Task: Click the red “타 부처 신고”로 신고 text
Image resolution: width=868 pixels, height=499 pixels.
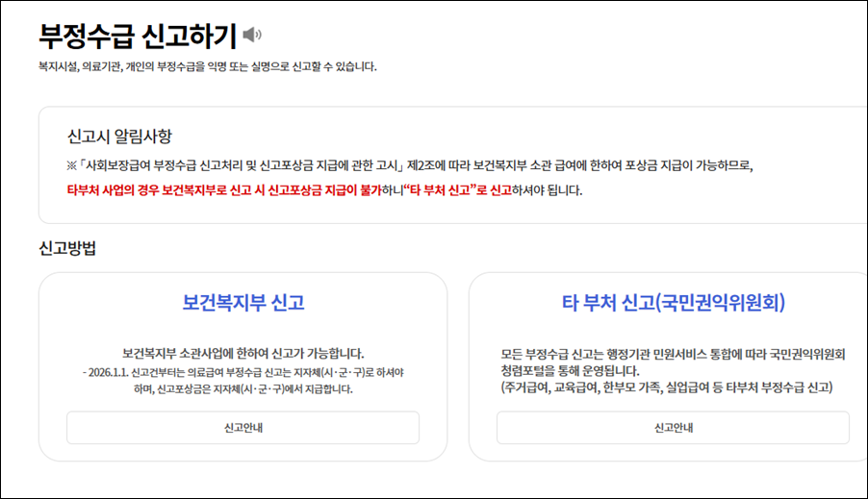Action: tap(458, 190)
